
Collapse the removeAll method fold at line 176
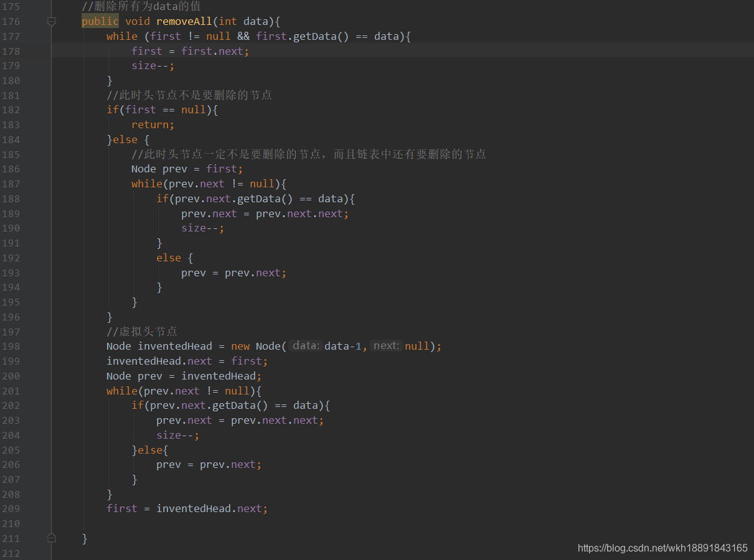click(x=52, y=22)
